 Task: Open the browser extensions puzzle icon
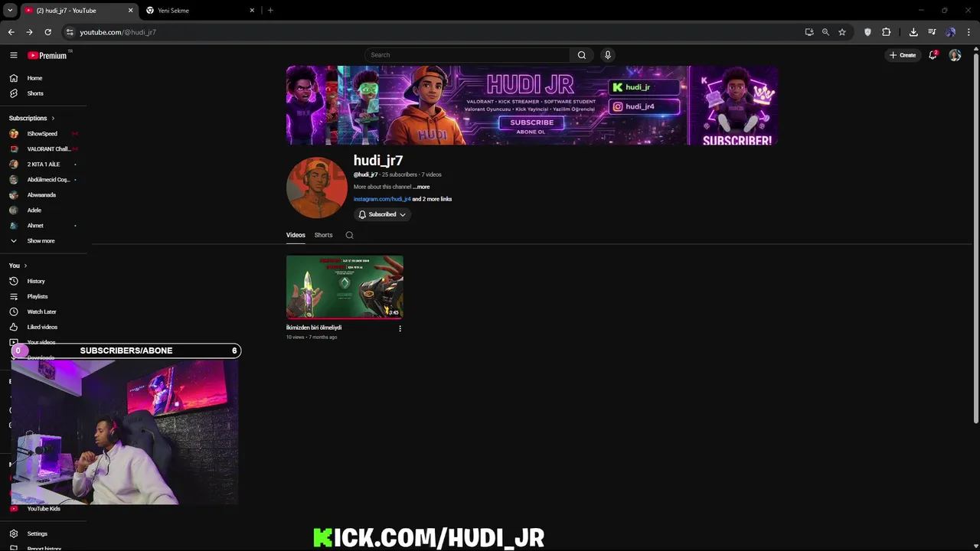pos(887,32)
